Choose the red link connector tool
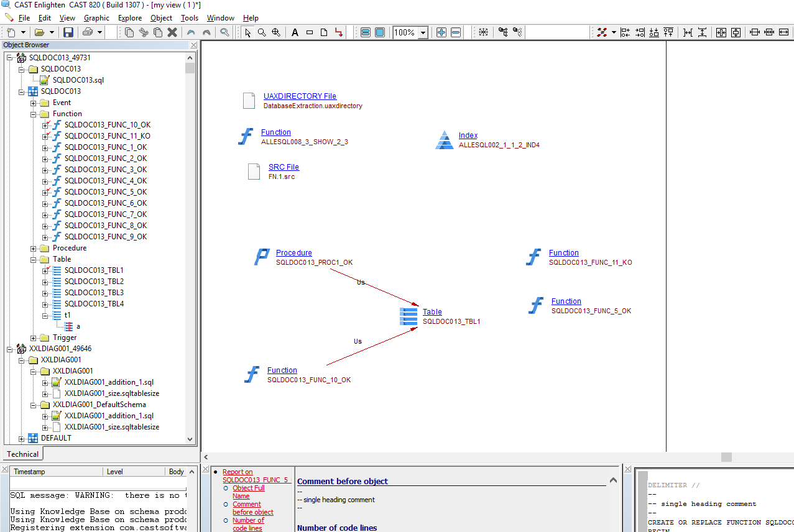This screenshot has width=794, height=532. coord(339,32)
